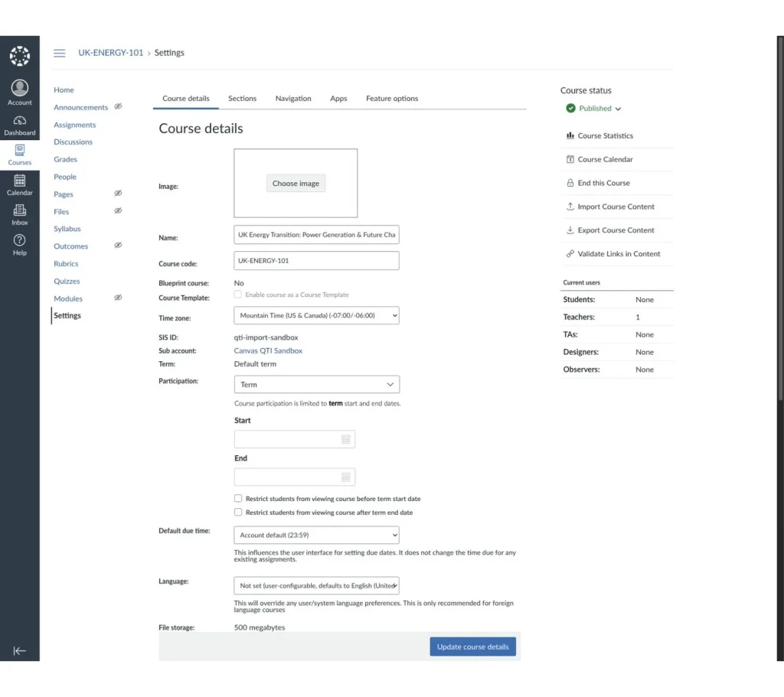Open the Outcomes course link
Viewport: 784px width, 697px height.
[x=70, y=246]
